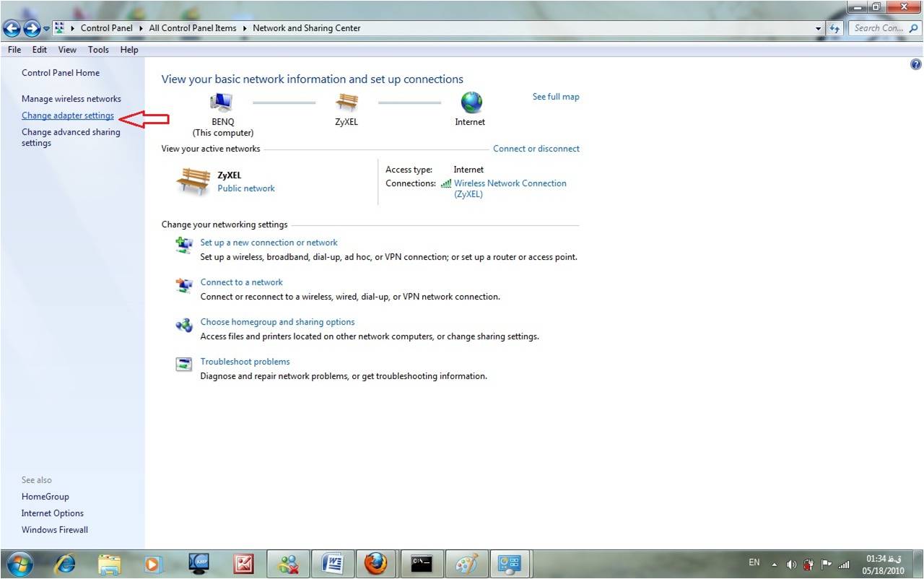Go forward with the Forward arrow button
This screenshot has height=579, width=924.
pyautogui.click(x=32, y=29)
